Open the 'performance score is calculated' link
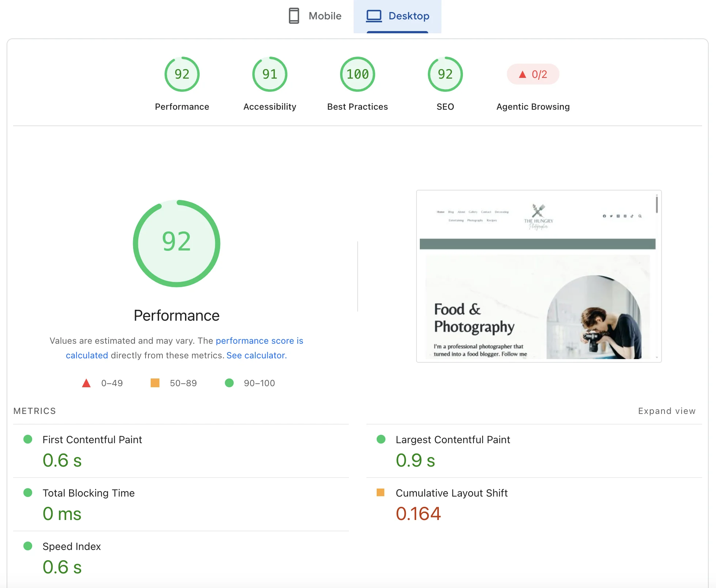 point(259,341)
